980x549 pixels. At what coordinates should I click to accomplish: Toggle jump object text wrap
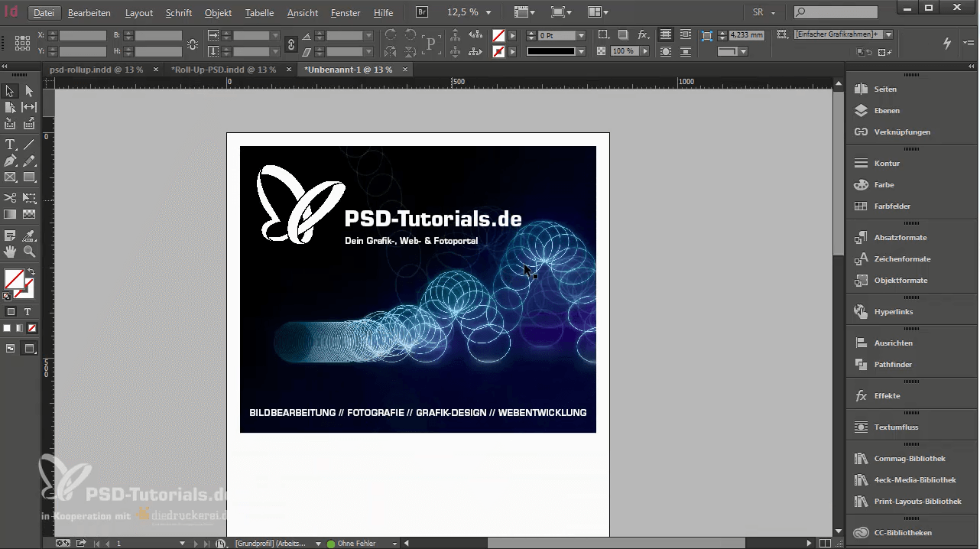pyautogui.click(x=686, y=51)
